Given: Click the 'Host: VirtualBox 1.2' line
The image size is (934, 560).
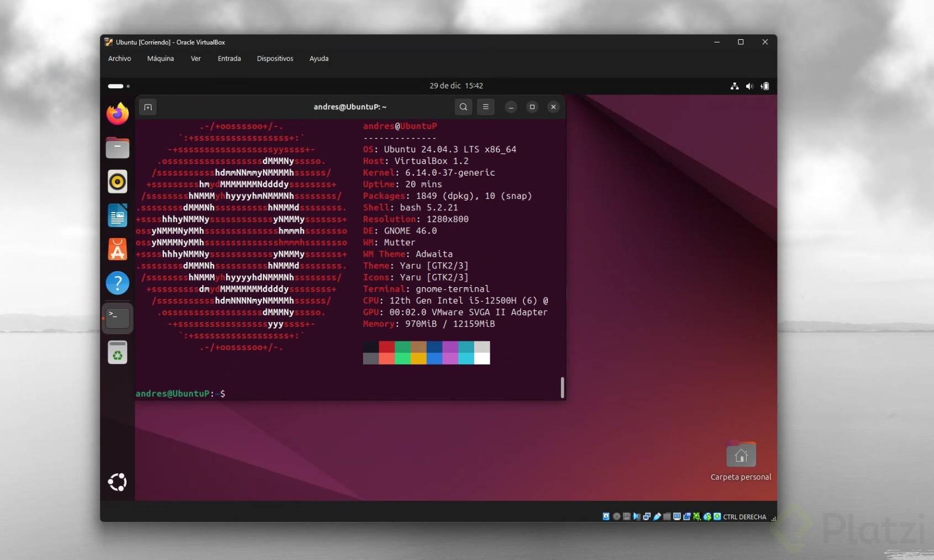Looking at the screenshot, I should [x=416, y=161].
